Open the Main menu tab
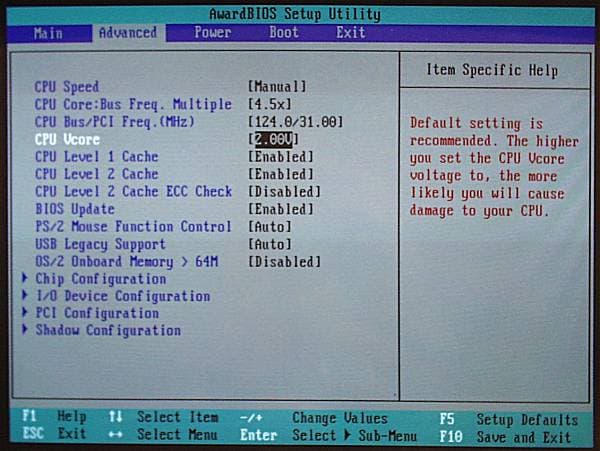 (48, 33)
